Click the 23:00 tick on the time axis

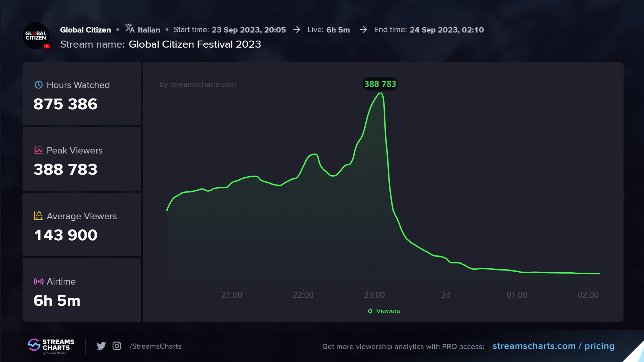[374, 295]
